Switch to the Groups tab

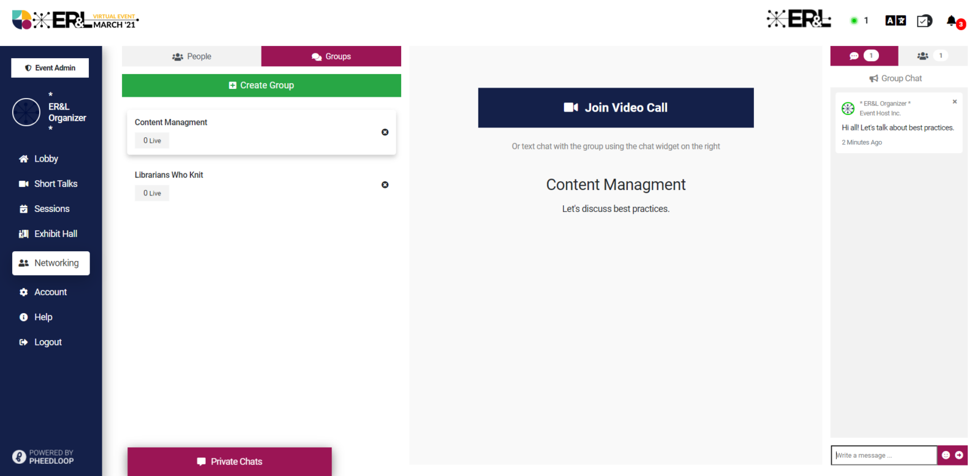331,56
